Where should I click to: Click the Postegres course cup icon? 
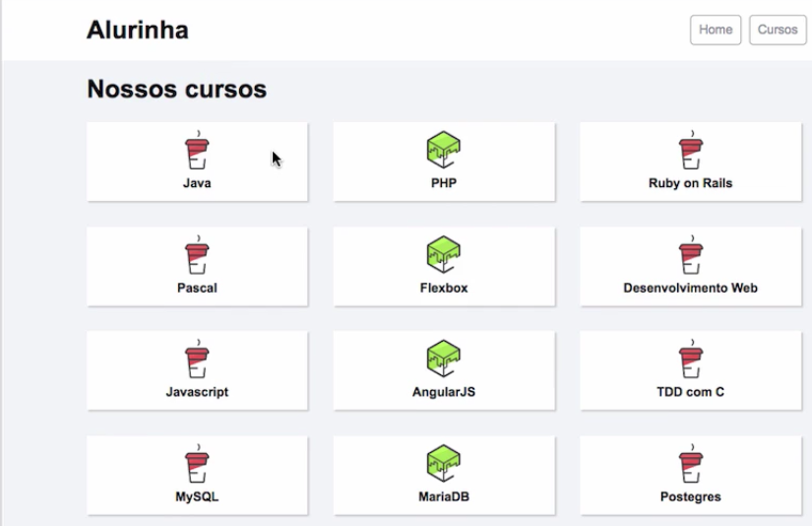tap(691, 467)
